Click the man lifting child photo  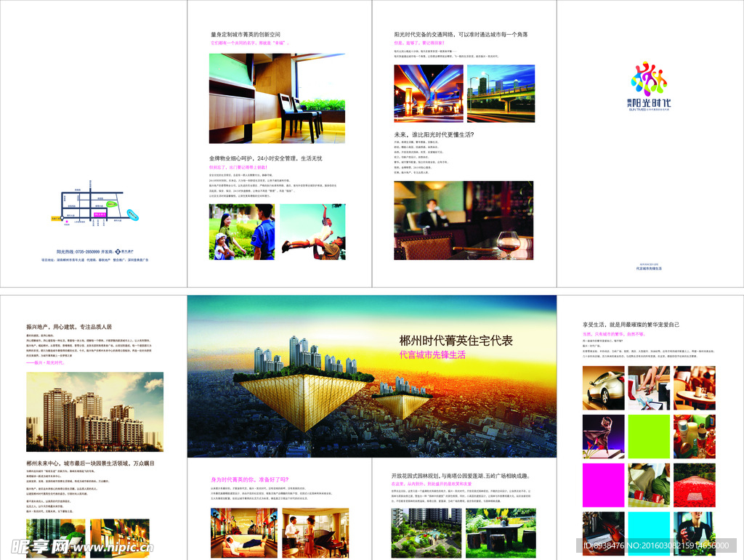[312, 232]
